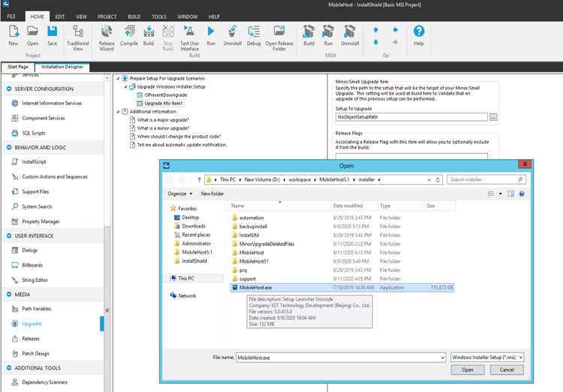
Task: Click the MSIX Build icon
Action: coord(309,32)
